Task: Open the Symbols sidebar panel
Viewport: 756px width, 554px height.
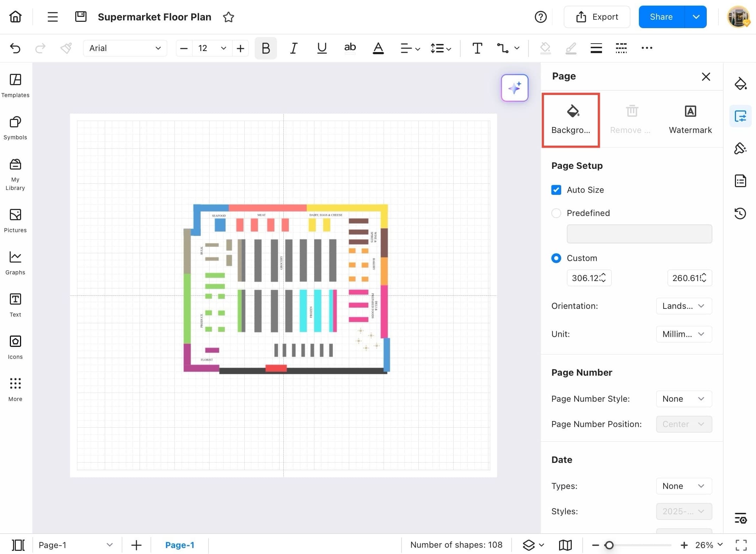Action: [x=15, y=128]
